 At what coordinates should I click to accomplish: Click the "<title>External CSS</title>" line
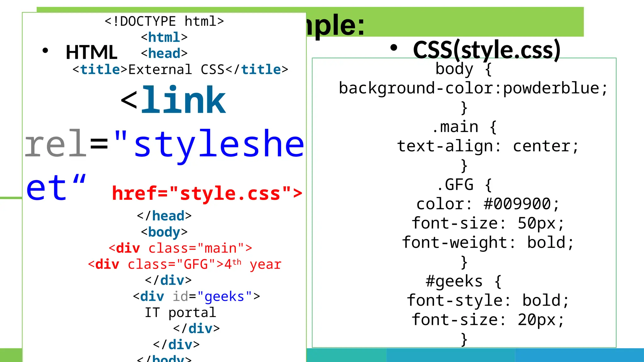click(x=180, y=69)
